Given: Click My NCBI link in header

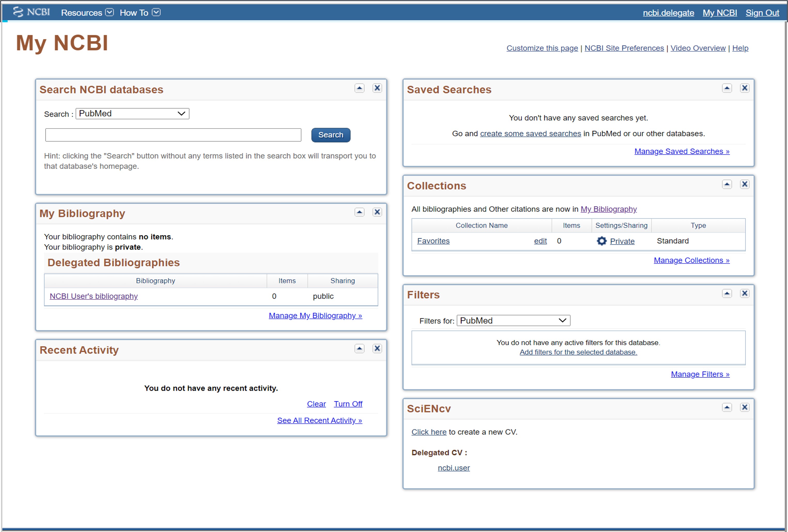Looking at the screenshot, I should (720, 13).
